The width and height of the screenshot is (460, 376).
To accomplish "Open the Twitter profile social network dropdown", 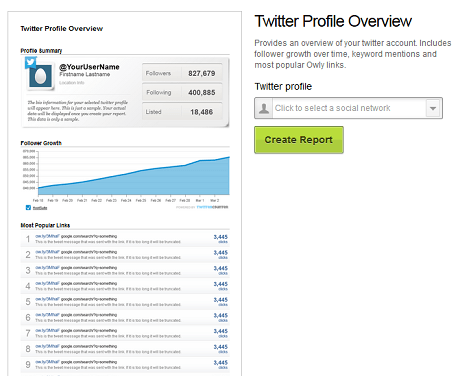I will 348,108.
